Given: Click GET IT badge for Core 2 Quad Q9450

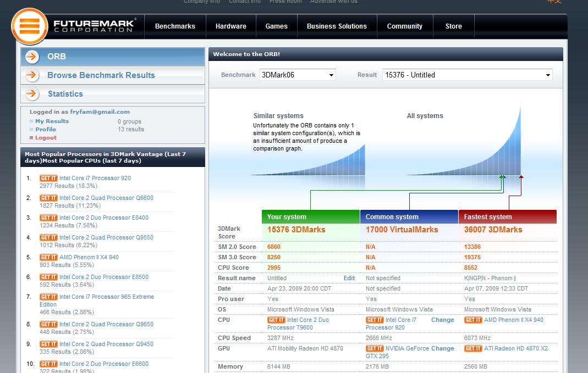Looking at the screenshot, I should 48,344.
